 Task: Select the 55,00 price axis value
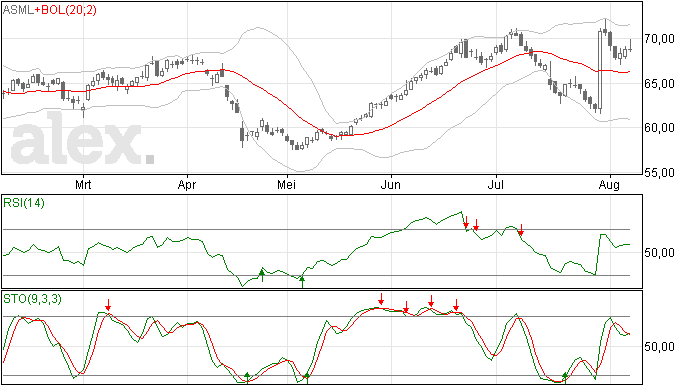click(659, 173)
